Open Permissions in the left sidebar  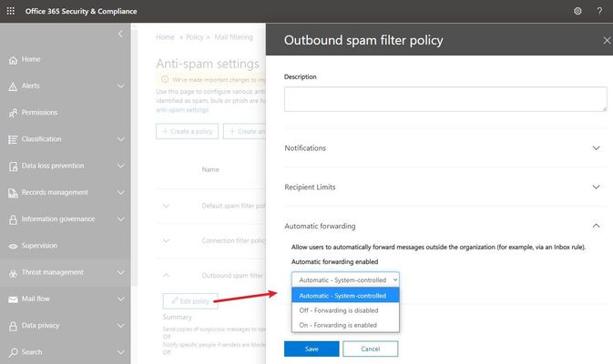click(x=39, y=113)
